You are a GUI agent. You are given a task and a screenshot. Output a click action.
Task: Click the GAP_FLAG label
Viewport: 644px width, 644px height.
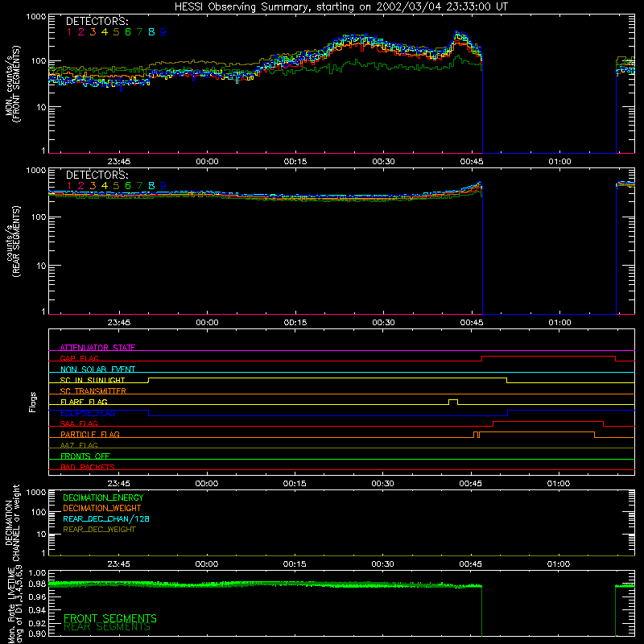[79, 358]
